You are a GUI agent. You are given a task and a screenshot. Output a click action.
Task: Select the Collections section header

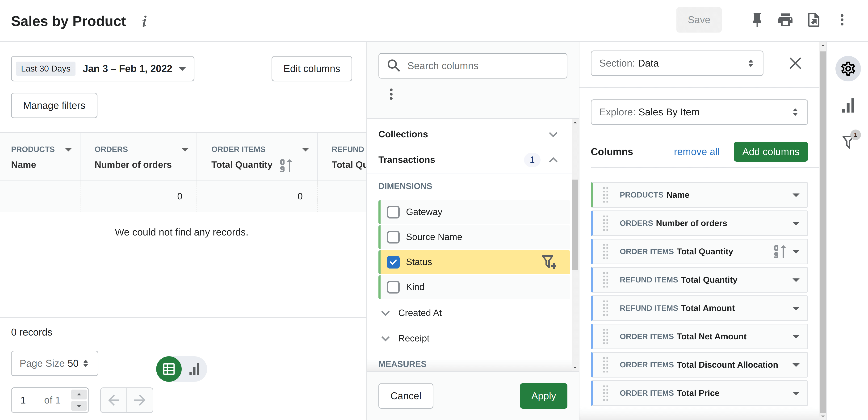(x=403, y=134)
